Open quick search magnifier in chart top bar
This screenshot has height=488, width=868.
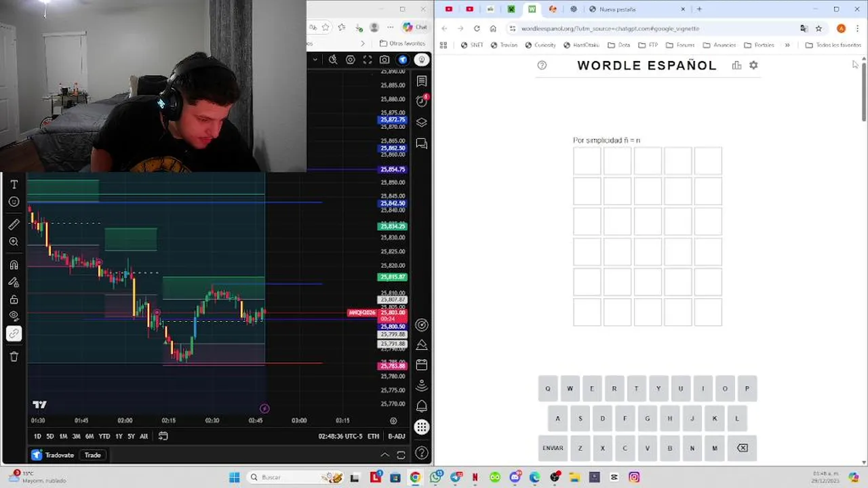point(333,60)
